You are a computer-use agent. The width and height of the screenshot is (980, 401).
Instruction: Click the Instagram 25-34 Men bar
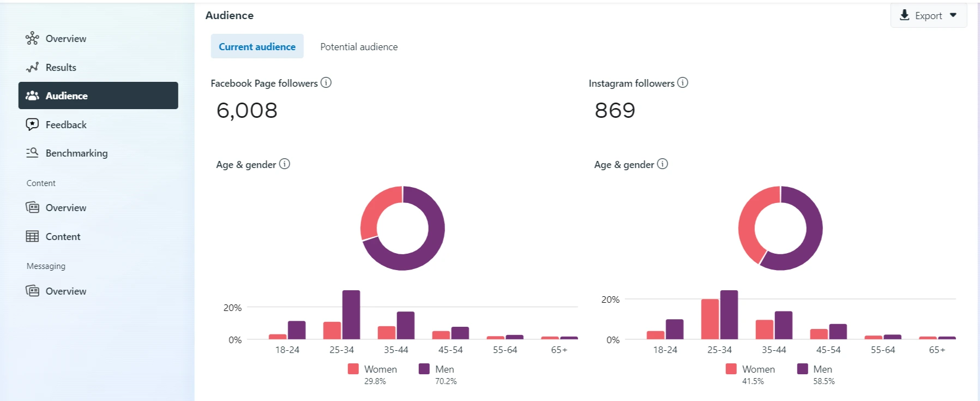[x=729, y=315]
